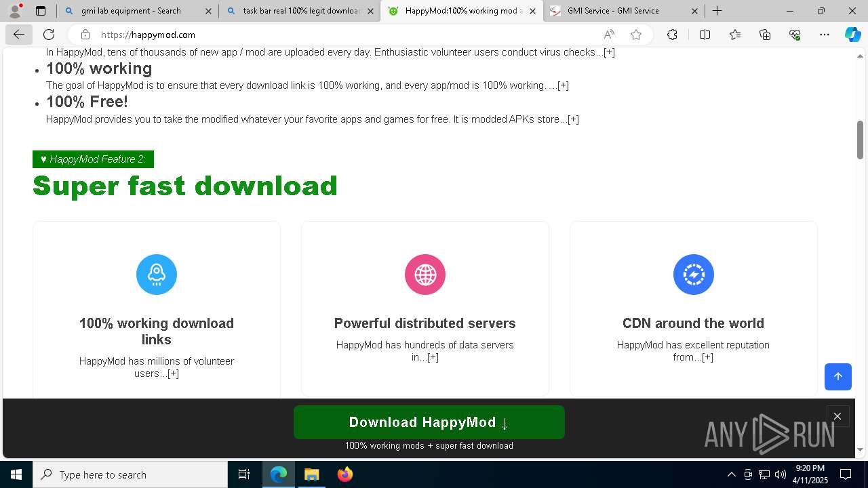
Task: Open the Favorites list icon
Action: [735, 35]
